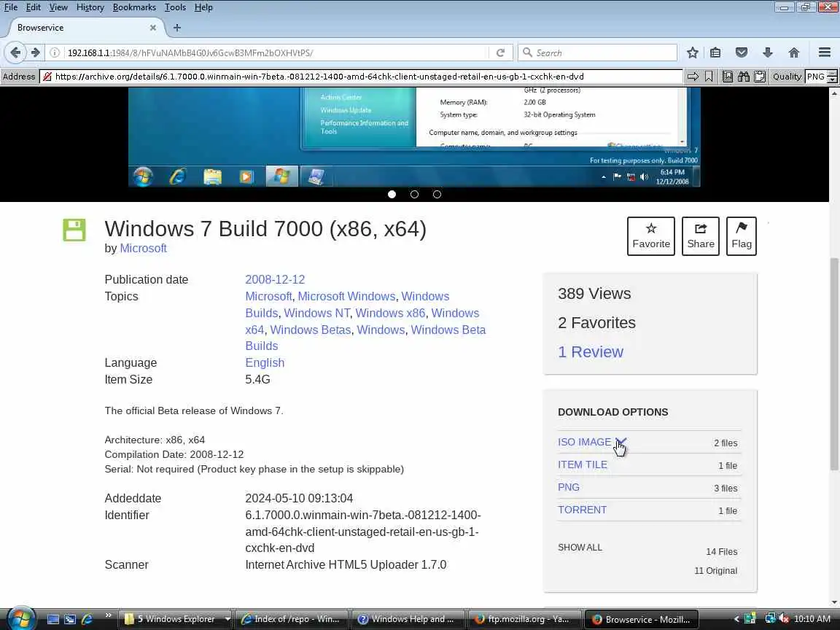Image resolution: width=840 pixels, height=630 pixels.
Task: Click the binoculars find icon
Action: click(744, 77)
